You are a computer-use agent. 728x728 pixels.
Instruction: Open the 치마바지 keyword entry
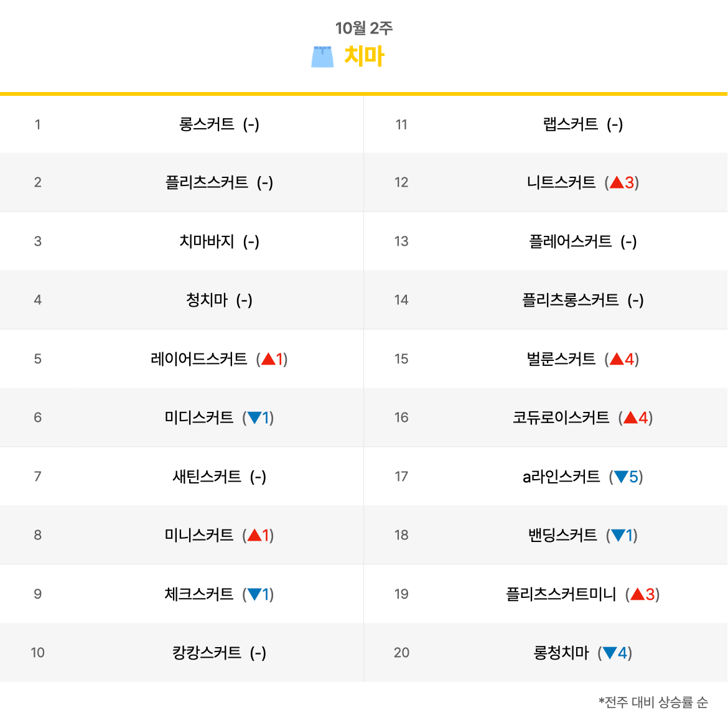(x=207, y=241)
